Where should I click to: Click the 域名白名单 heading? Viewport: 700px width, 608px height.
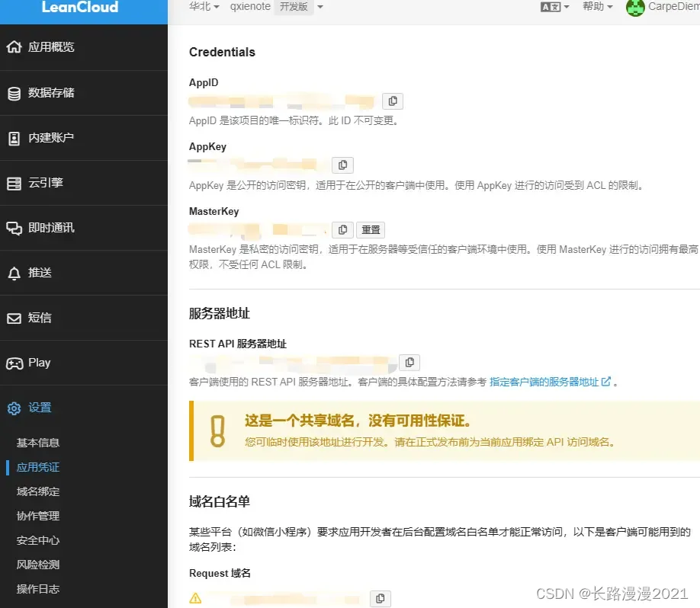point(219,501)
